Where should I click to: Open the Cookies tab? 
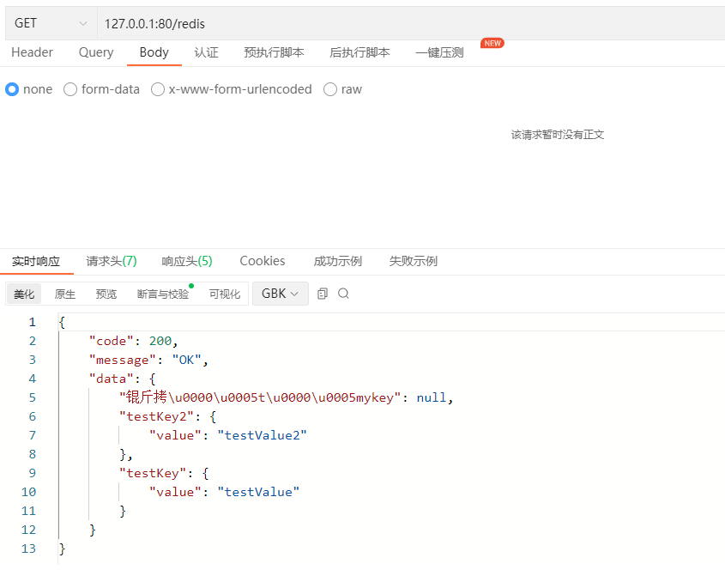point(263,261)
